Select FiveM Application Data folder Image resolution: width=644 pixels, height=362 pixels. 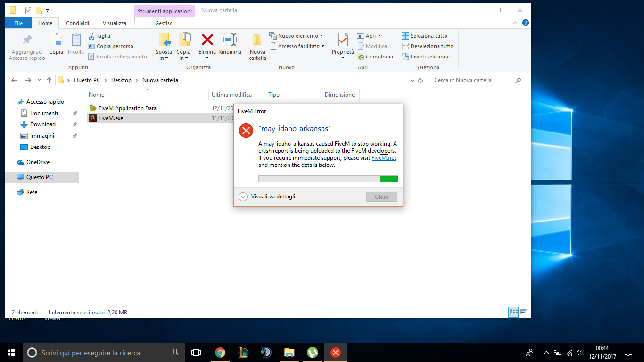click(x=127, y=108)
